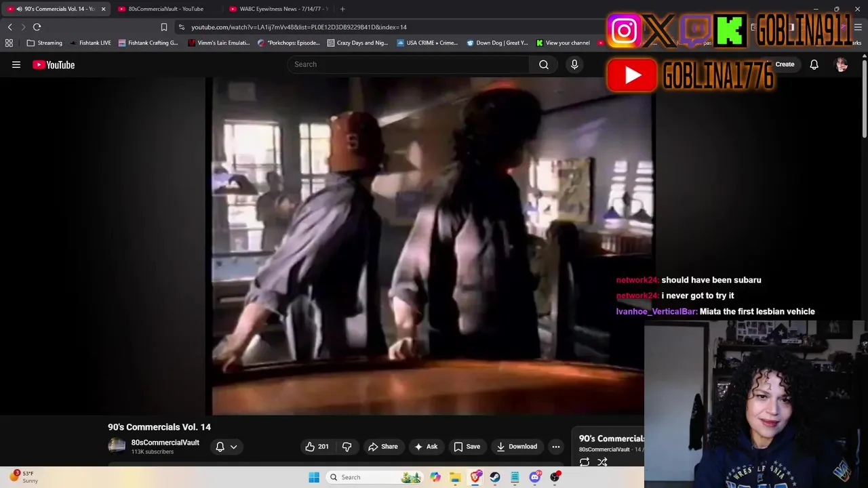Open the Notepad icon on taskbar
Image resolution: width=868 pixels, height=488 pixels.
click(x=515, y=477)
